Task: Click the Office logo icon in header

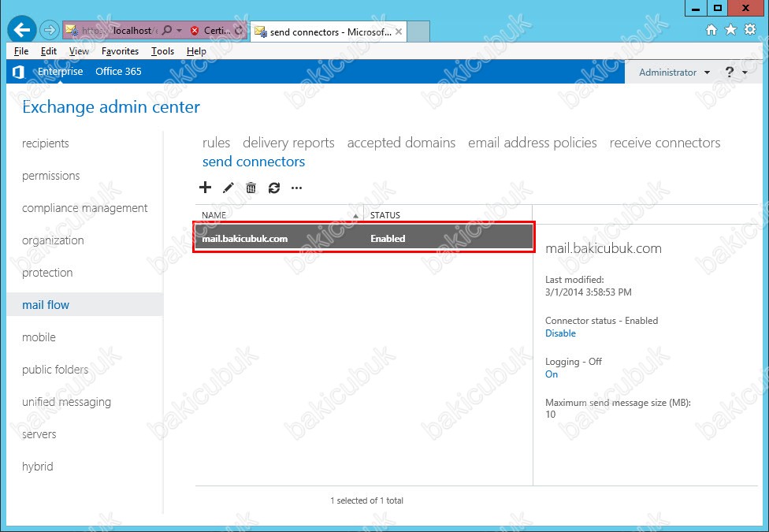Action: click(19, 73)
